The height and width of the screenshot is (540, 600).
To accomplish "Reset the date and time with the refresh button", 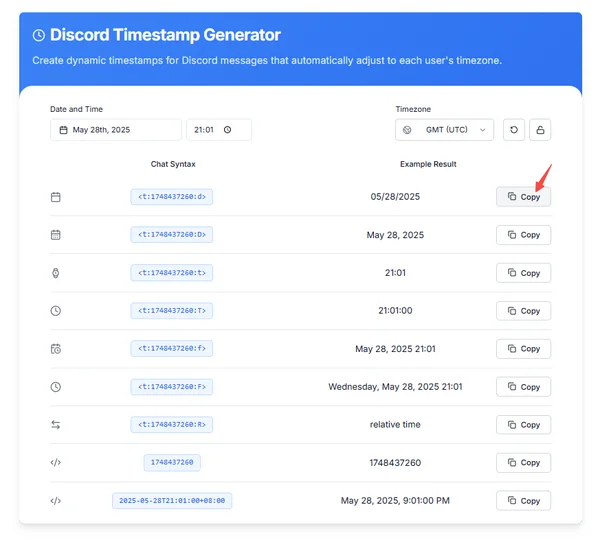I will [514, 130].
